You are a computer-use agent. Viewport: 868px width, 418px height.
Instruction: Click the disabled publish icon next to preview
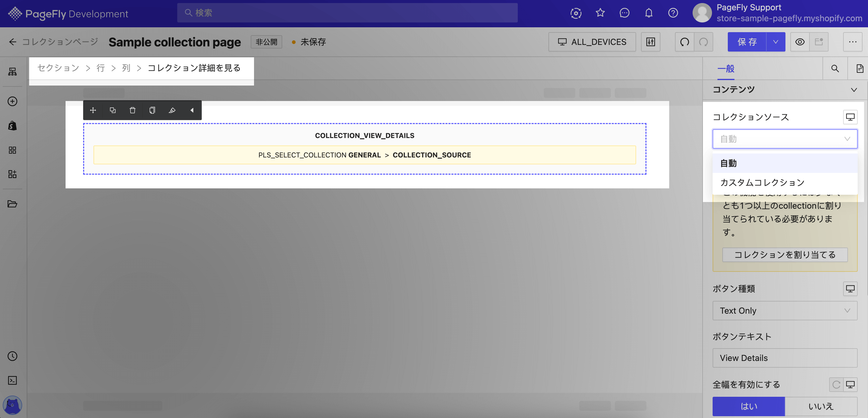pos(819,42)
